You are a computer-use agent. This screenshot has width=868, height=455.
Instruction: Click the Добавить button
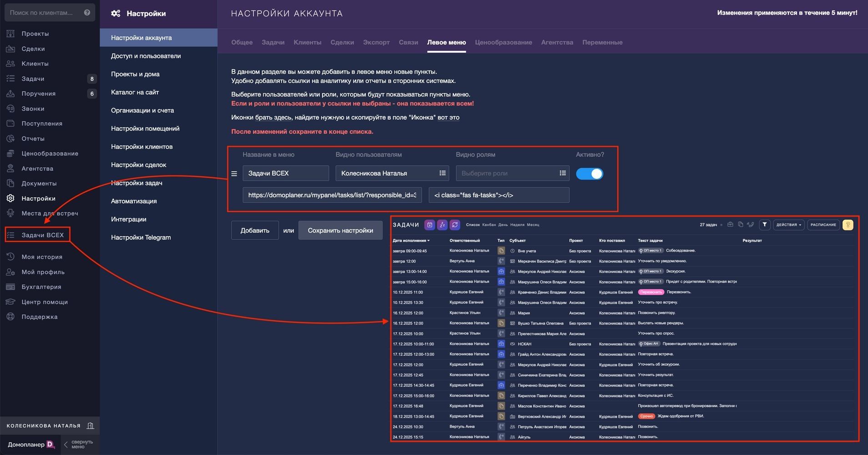tap(255, 231)
